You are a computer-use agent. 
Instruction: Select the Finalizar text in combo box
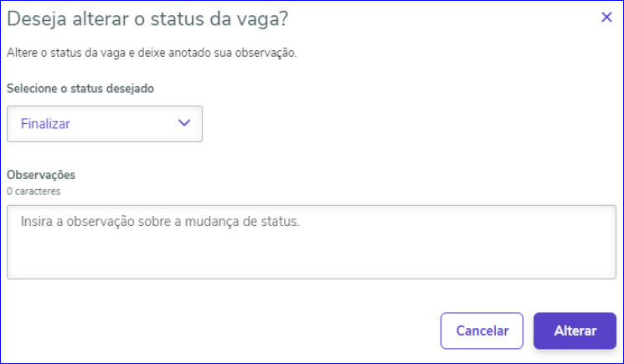[45, 124]
